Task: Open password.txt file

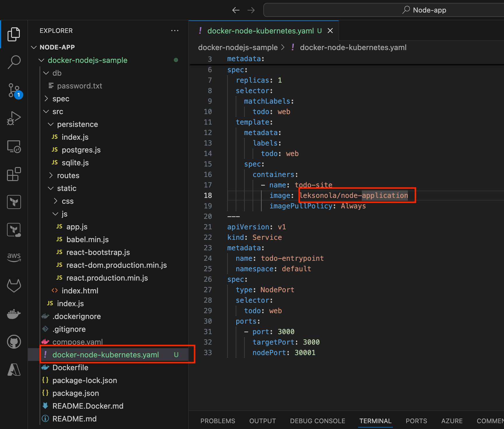Action: click(80, 86)
